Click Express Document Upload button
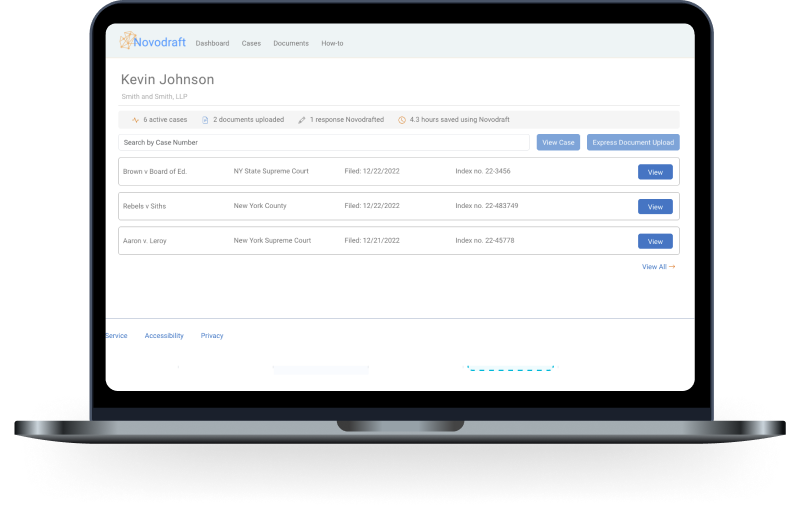Screen dimensions: 801x507 633,143
